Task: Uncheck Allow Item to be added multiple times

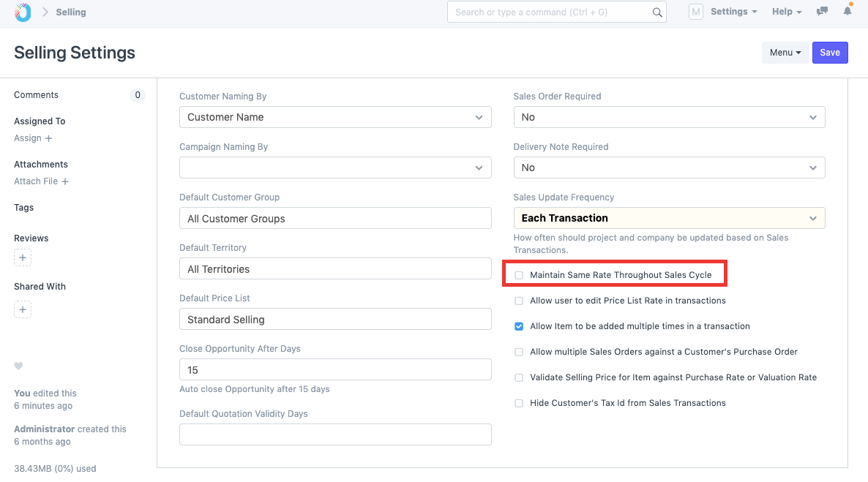Action: click(519, 326)
